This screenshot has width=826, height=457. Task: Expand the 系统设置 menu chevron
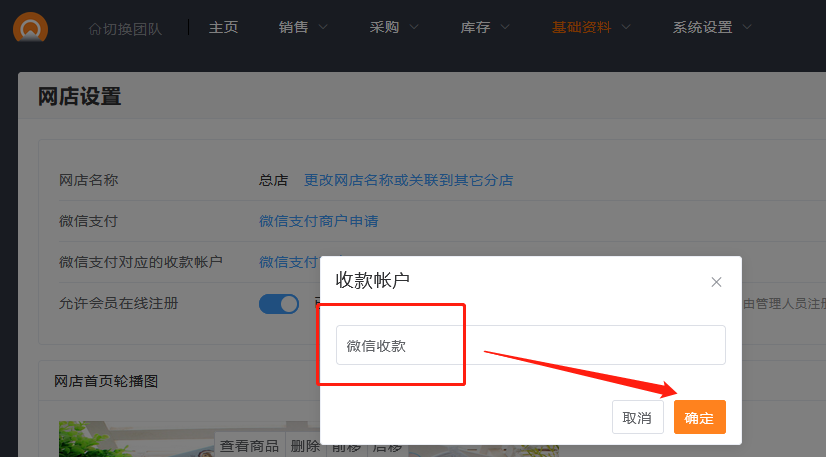click(x=748, y=28)
